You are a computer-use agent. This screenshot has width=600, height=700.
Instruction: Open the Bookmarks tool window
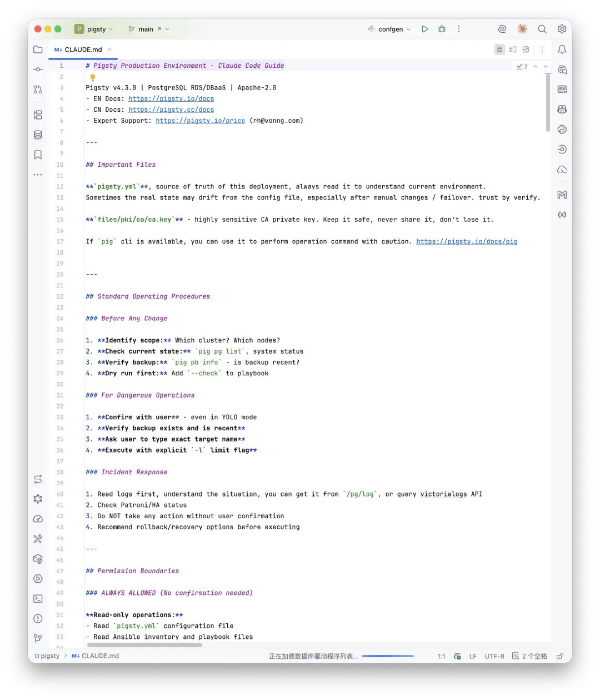click(x=38, y=155)
